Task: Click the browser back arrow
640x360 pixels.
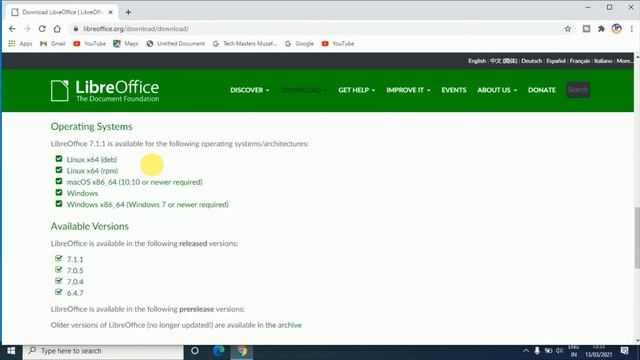Action: tap(12, 29)
